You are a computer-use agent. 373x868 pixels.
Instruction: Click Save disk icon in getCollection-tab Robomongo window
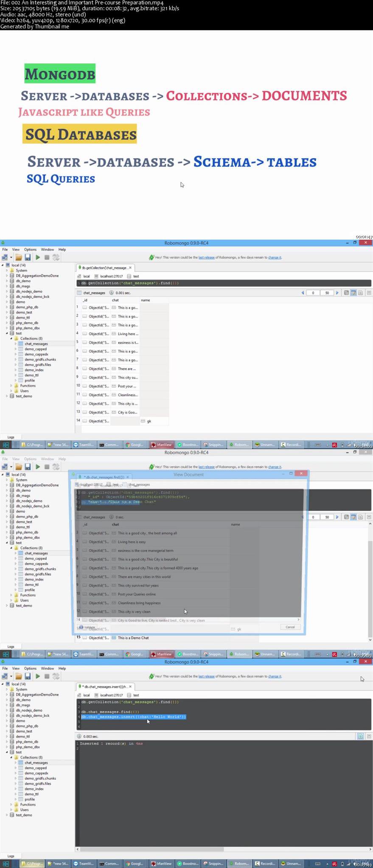coord(28,257)
